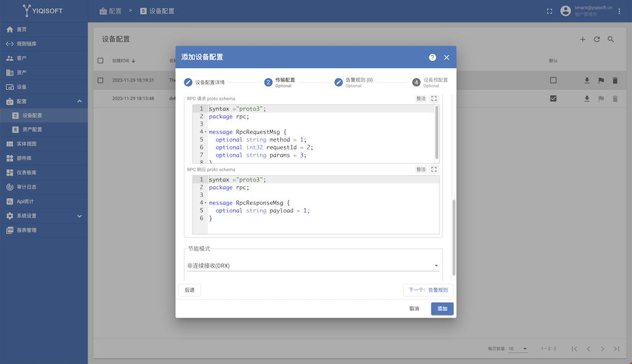Select 资产配置 in sidebar submenu

(x=44, y=130)
